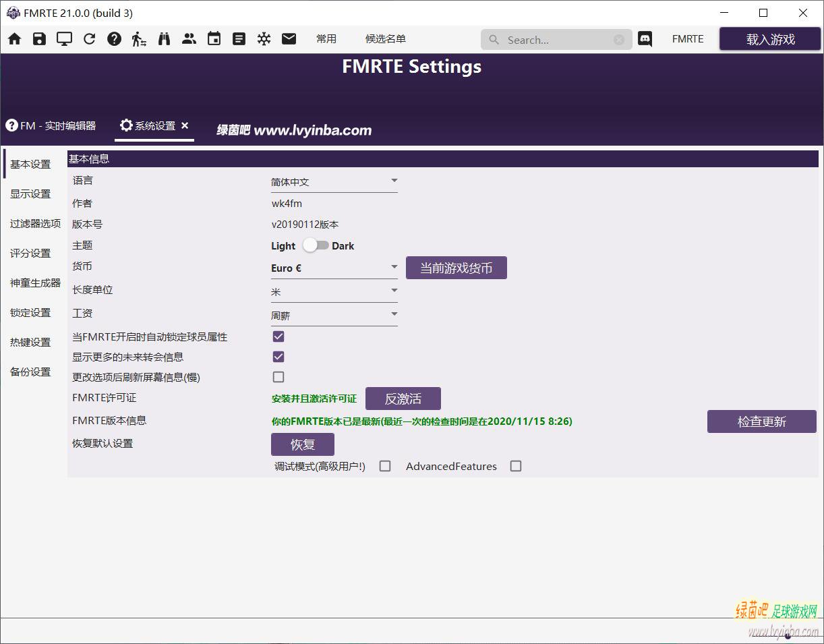The image size is (824, 644).
Task: Select the snowflake freeze icon
Action: [x=264, y=39]
